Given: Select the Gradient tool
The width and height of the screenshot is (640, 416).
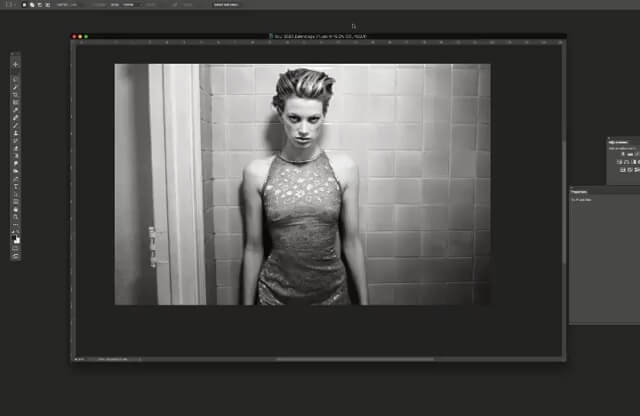Looking at the screenshot, I should click(x=16, y=155).
